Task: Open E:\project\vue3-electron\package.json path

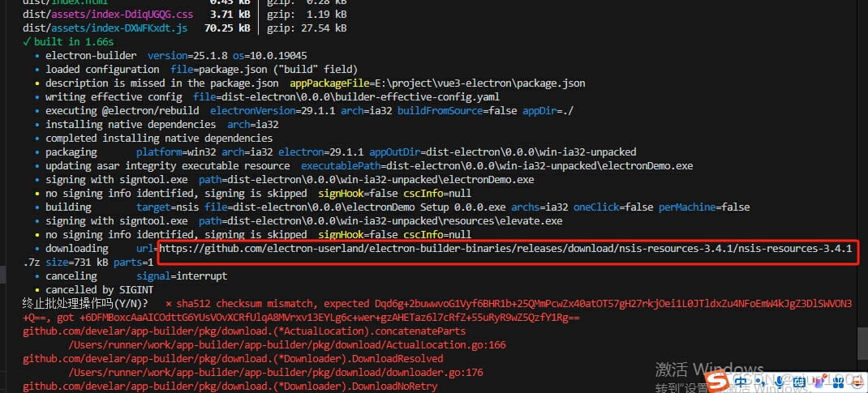Action: tap(480, 83)
